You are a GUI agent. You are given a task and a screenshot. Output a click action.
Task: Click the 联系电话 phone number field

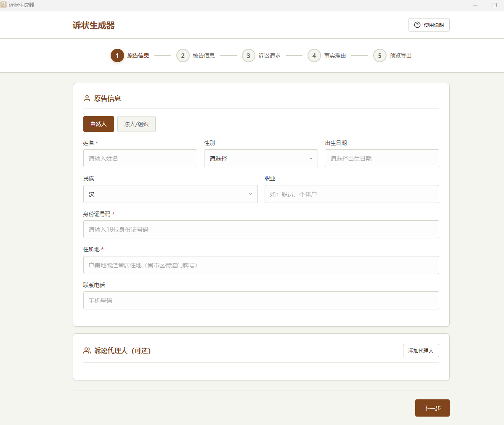(261, 300)
